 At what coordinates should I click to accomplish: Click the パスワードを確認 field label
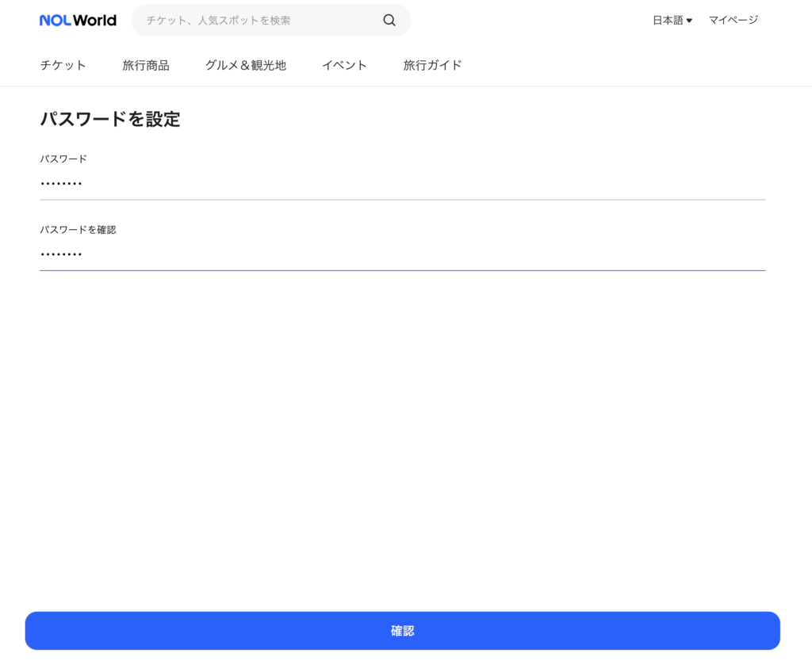pyautogui.click(x=78, y=230)
